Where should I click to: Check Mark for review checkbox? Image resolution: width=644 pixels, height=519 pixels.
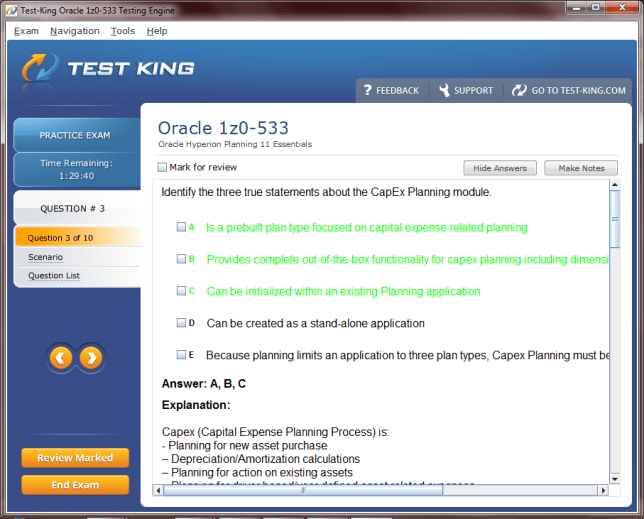click(162, 167)
